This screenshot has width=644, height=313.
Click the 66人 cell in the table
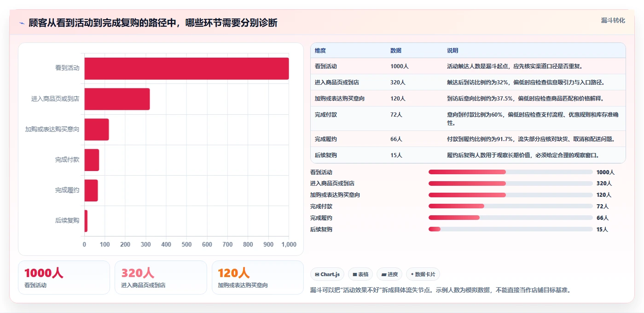(396, 139)
